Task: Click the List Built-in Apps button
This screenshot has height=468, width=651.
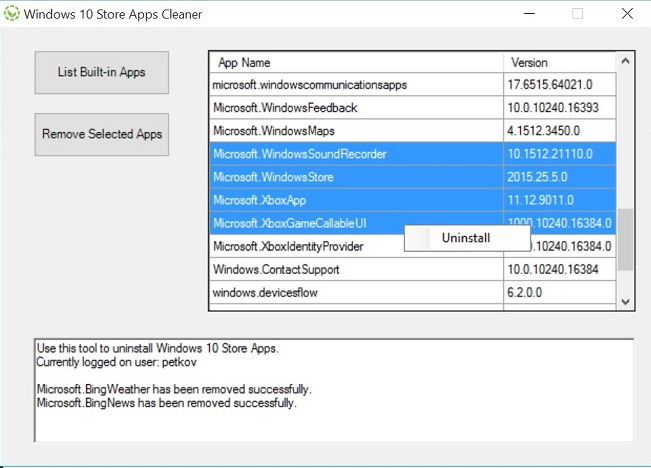Action: [102, 72]
